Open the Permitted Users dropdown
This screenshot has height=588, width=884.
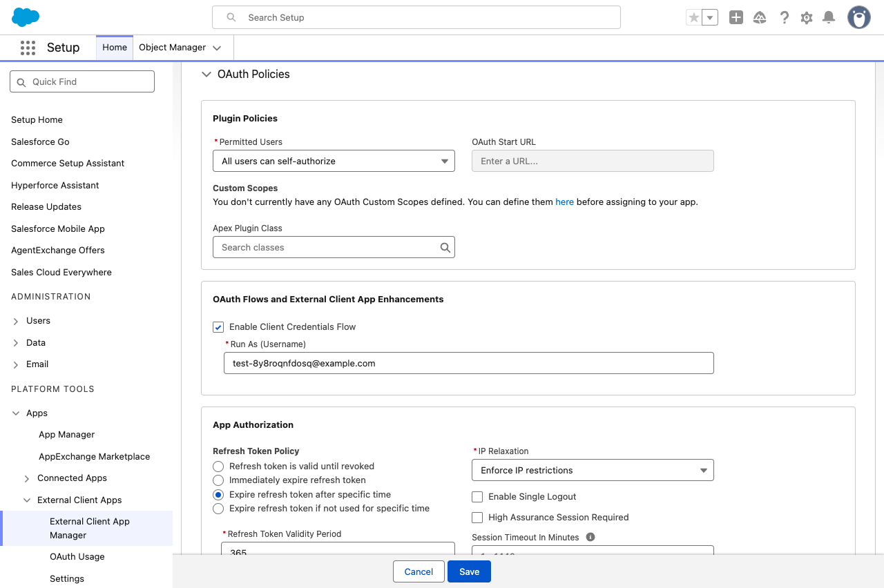(x=334, y=161)
